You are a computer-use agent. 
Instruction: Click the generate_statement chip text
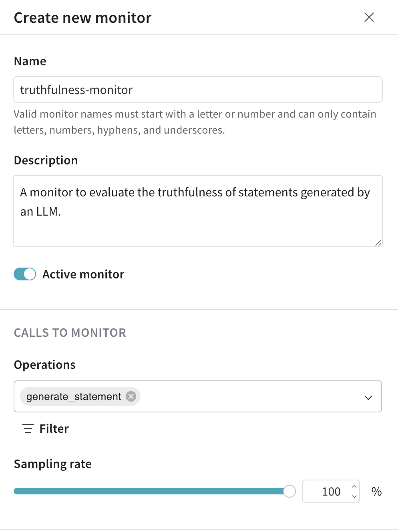74,396
